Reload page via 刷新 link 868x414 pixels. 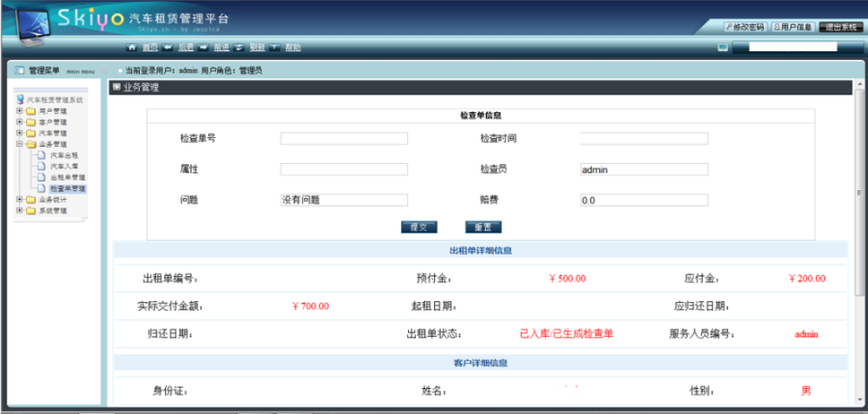[x=257, y=47]
